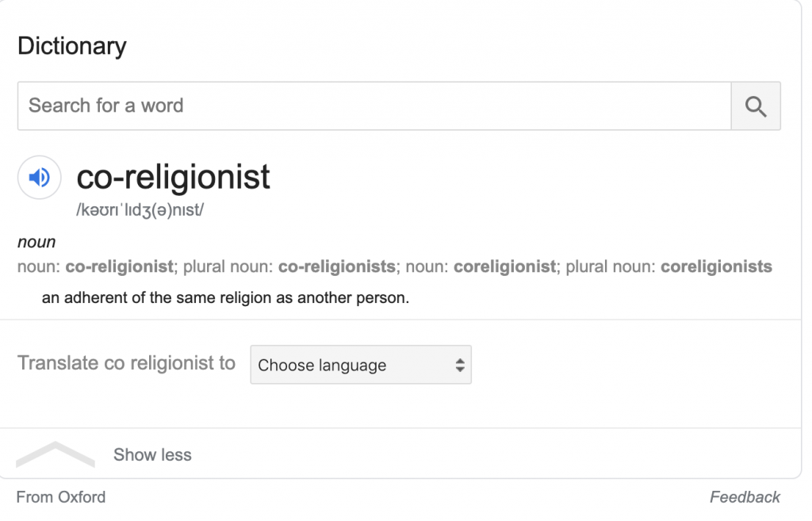Viewport: 812px width, 521px height.
Task: Select the large 'co-religionist' headword
Action: 173,177
